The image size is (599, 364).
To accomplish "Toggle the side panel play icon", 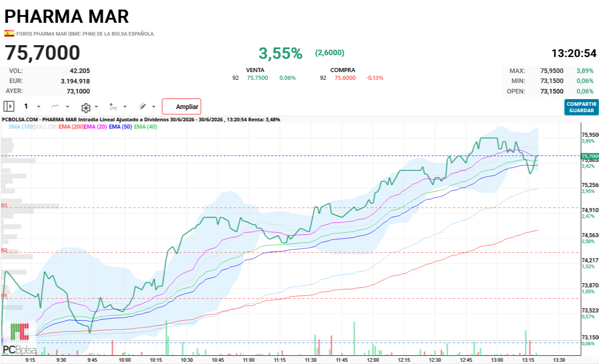I will 9,106.
